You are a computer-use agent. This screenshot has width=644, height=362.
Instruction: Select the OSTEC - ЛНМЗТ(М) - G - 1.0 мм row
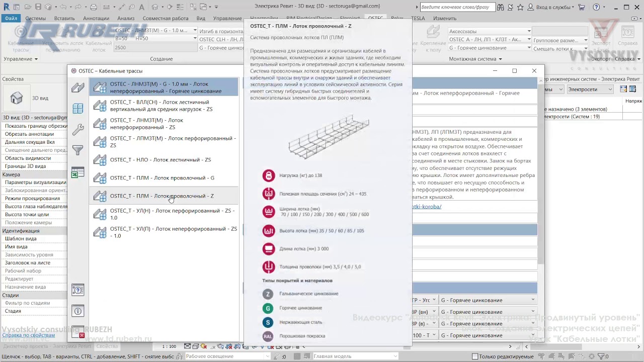(164, 87)
